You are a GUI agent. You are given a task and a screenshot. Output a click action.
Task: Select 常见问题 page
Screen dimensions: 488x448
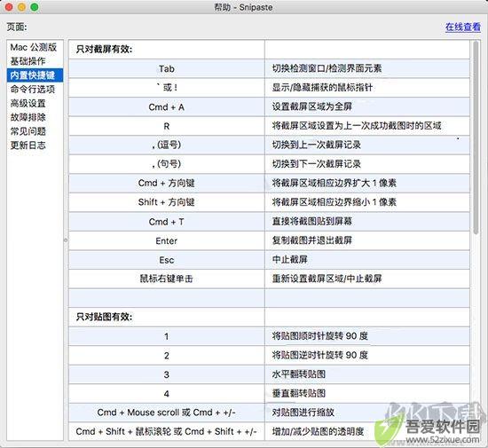tap(35, 131)
